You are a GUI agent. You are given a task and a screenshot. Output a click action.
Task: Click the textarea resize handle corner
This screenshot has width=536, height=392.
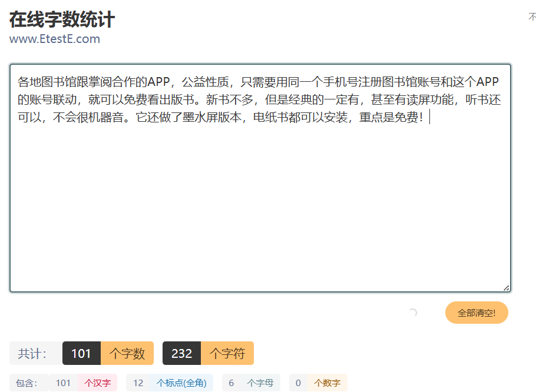(507, 288)
